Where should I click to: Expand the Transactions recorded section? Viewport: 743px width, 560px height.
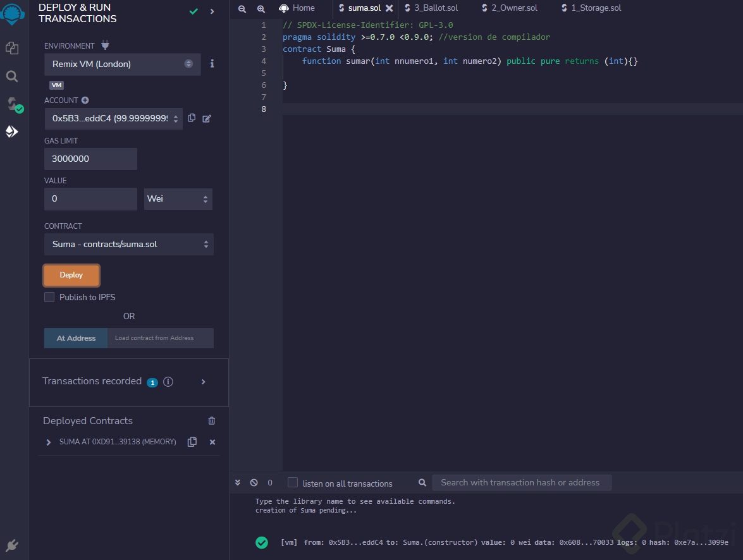click(203, 382)
